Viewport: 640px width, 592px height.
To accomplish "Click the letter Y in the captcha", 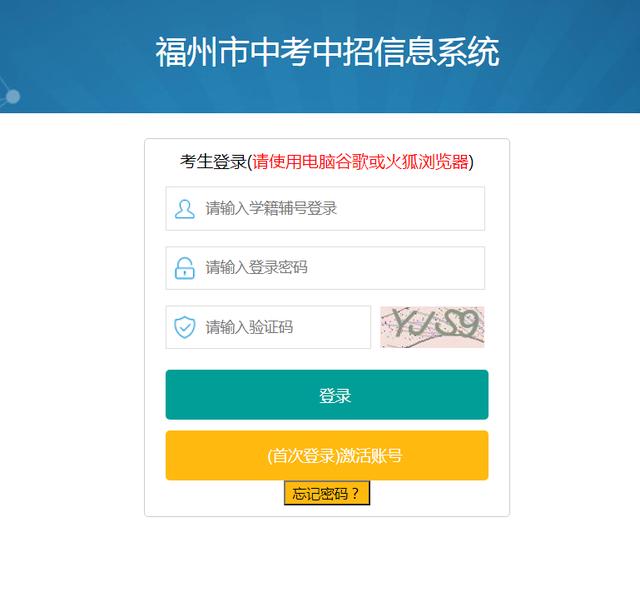I will [x=401, y=323].
